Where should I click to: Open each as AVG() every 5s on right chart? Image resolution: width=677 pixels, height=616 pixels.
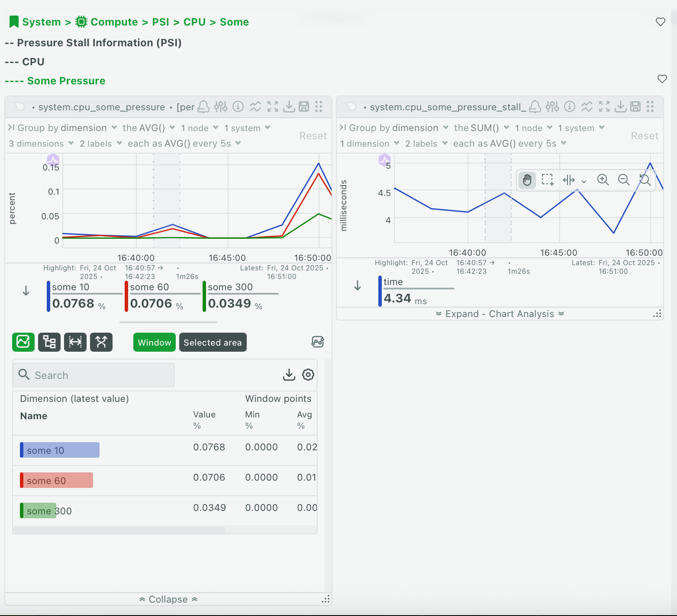click(x=510, y=143)
